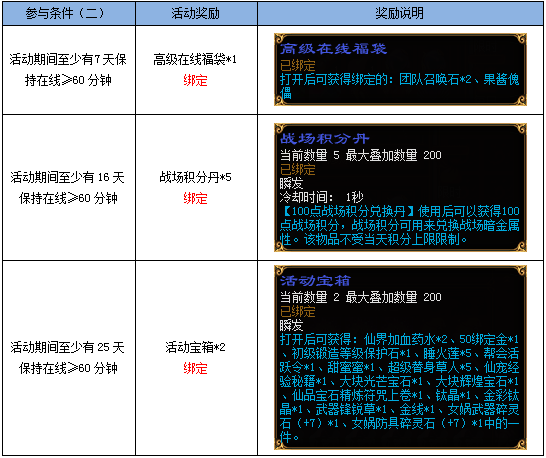Click the 战场积分丹 tooltip thumbnail

click(x=400, y=187)
